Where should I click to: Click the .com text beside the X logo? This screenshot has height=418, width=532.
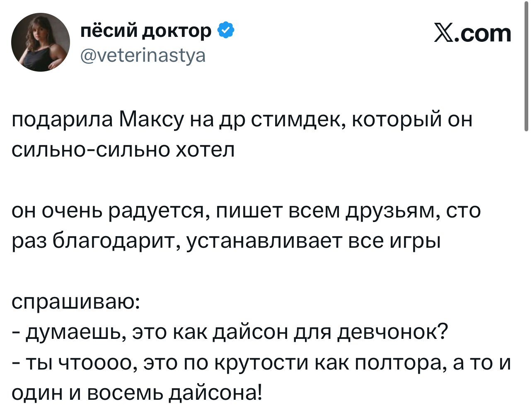coord(483,34)
